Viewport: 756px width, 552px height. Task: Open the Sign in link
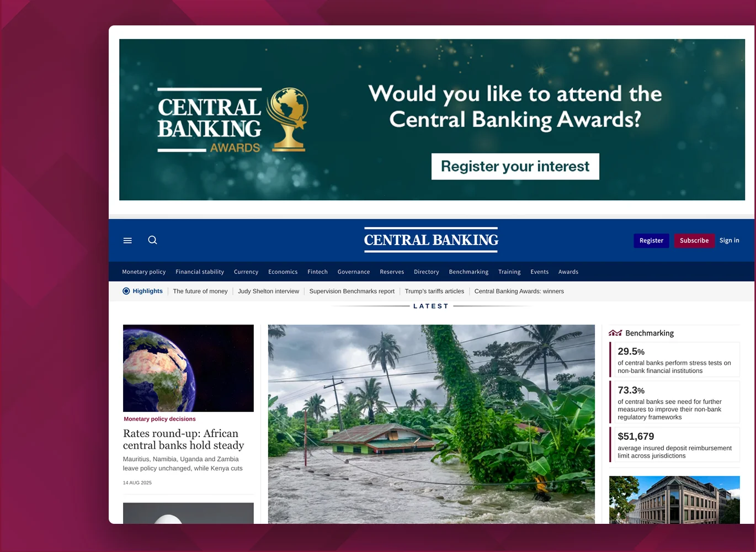[x=729, y=241]
